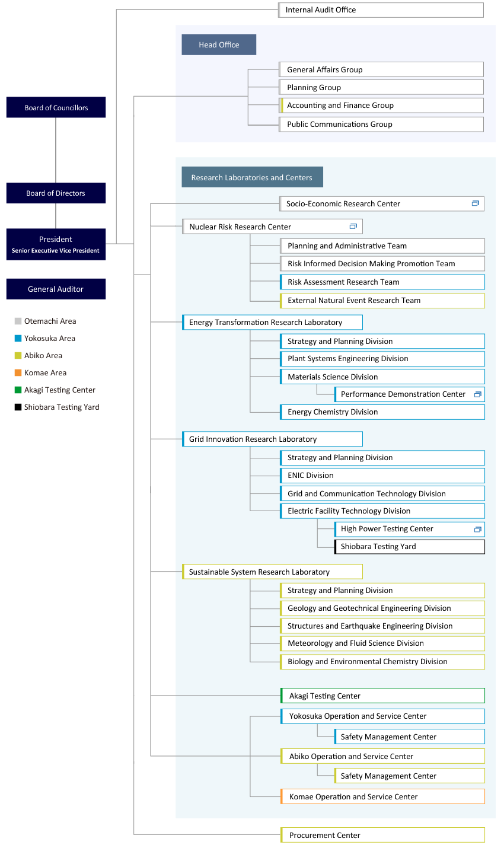Open the Public Communications Group box
Screen dimensions: 504x848
click(x=381, y=124)
